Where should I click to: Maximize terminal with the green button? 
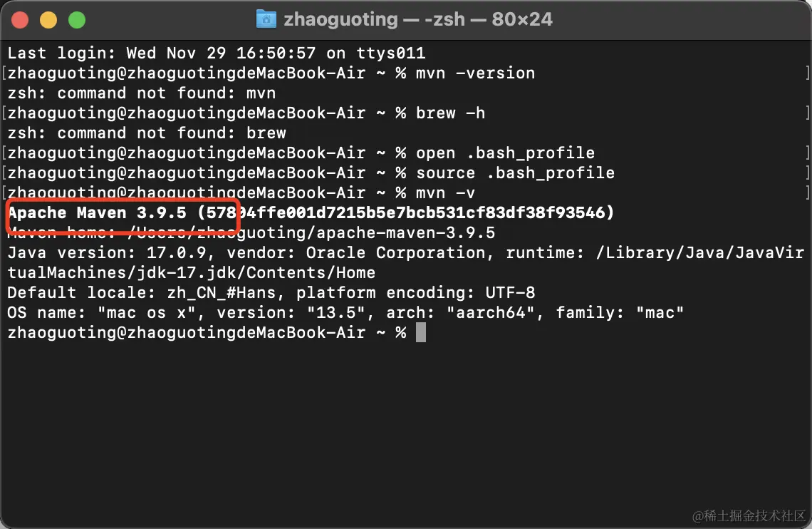click(x=77, y=20)
